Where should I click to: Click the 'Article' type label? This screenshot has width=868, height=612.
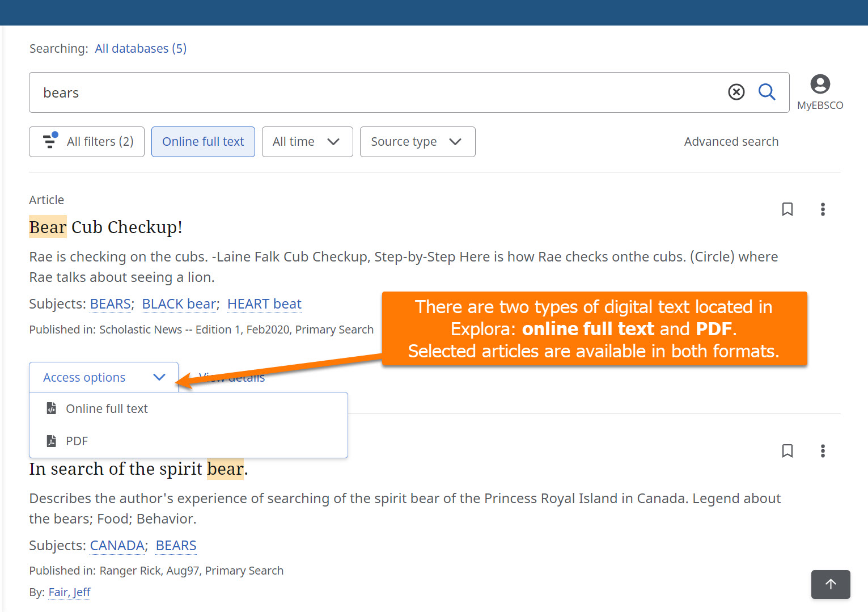[x=46, y=200]
